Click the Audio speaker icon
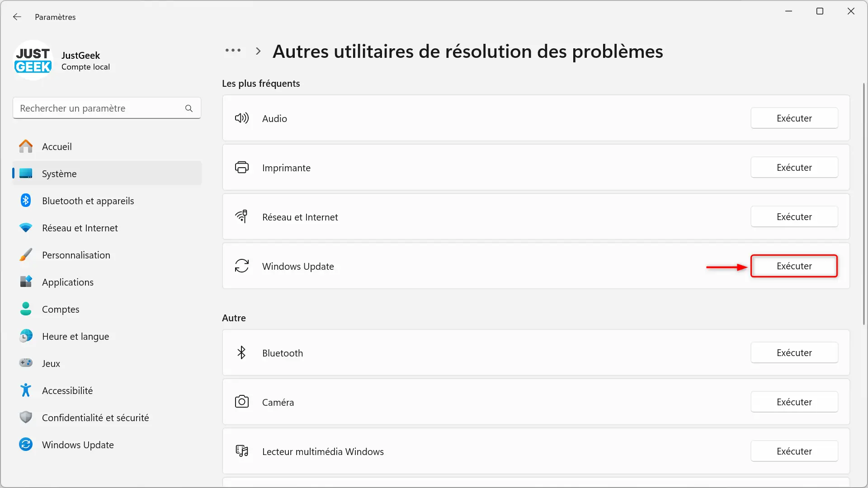Image resolution: width=868 pixels, height=488 pixels. [x=242, y=118]
